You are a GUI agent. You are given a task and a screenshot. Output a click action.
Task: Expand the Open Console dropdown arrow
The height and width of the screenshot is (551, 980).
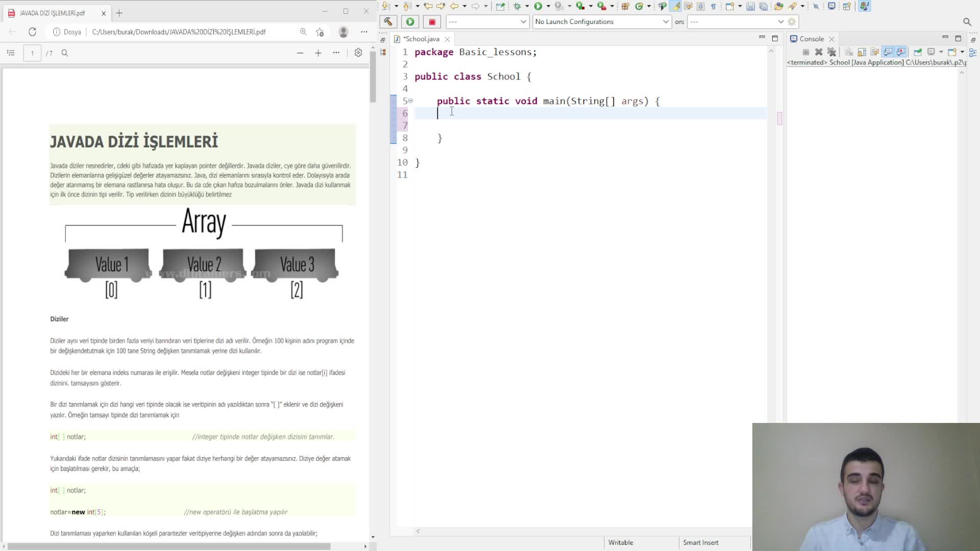point(962,52)
